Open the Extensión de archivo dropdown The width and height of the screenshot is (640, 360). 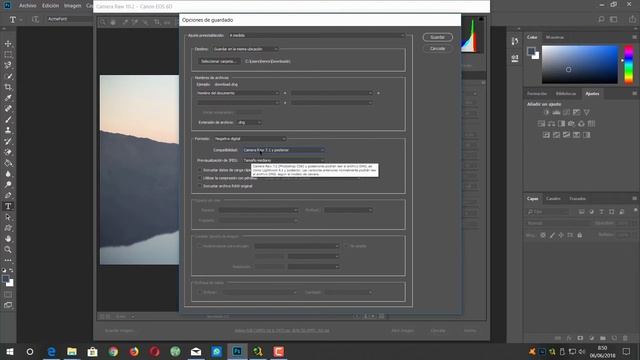pos(249,122)
